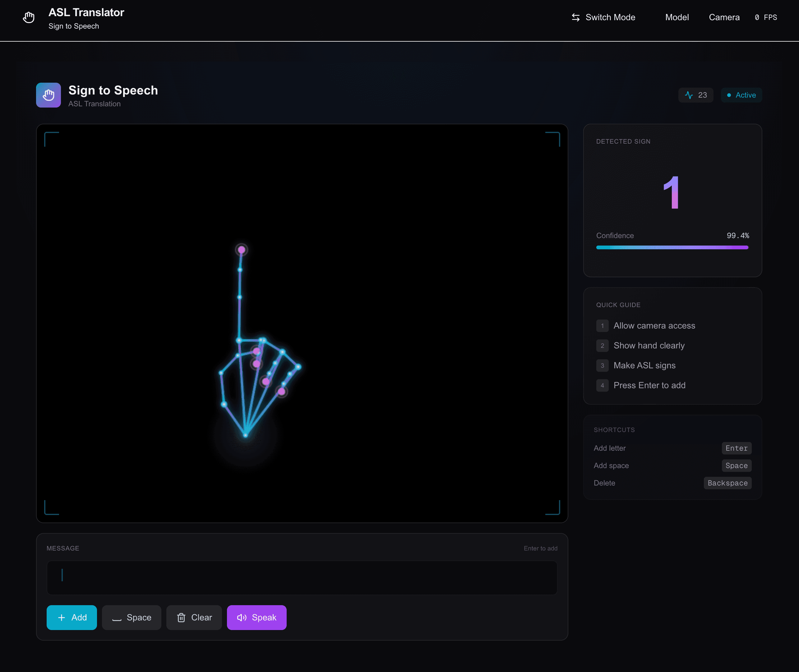This screenshot has width=799, height=672.
Task: Clear the message with the Clear button
Action: [x=194, y=618]
